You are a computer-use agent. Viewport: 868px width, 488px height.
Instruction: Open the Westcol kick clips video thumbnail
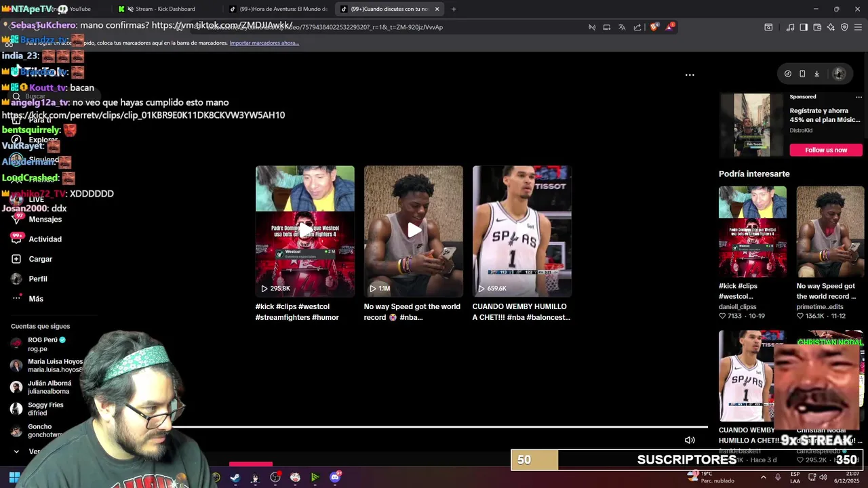click(305, 231)
